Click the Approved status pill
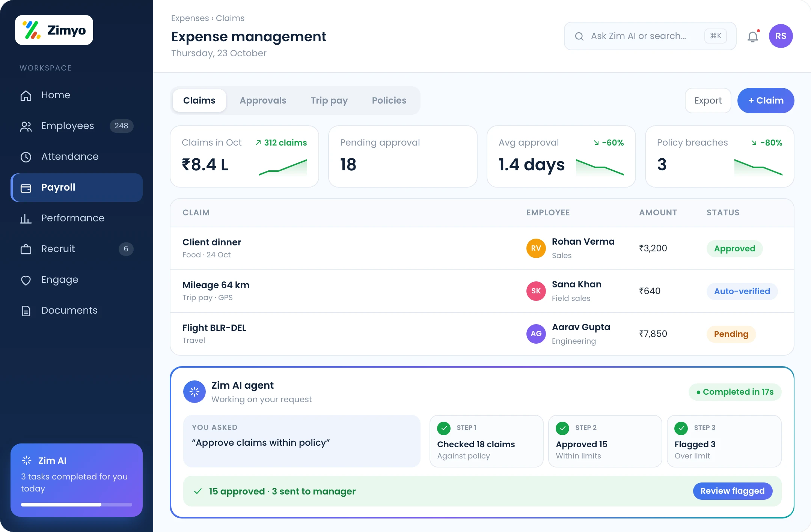The width and height of the screenshot is (811, 532). point(734,248)
